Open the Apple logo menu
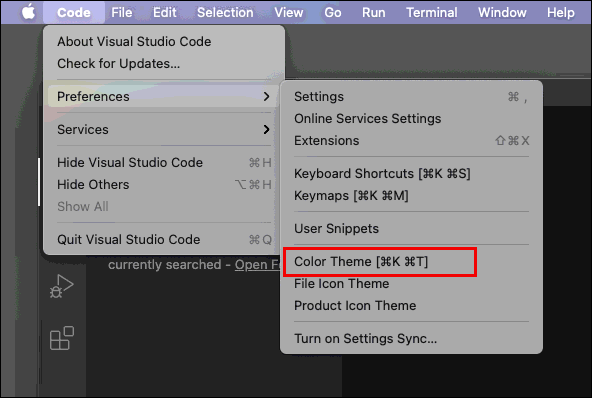 (28, 12)
